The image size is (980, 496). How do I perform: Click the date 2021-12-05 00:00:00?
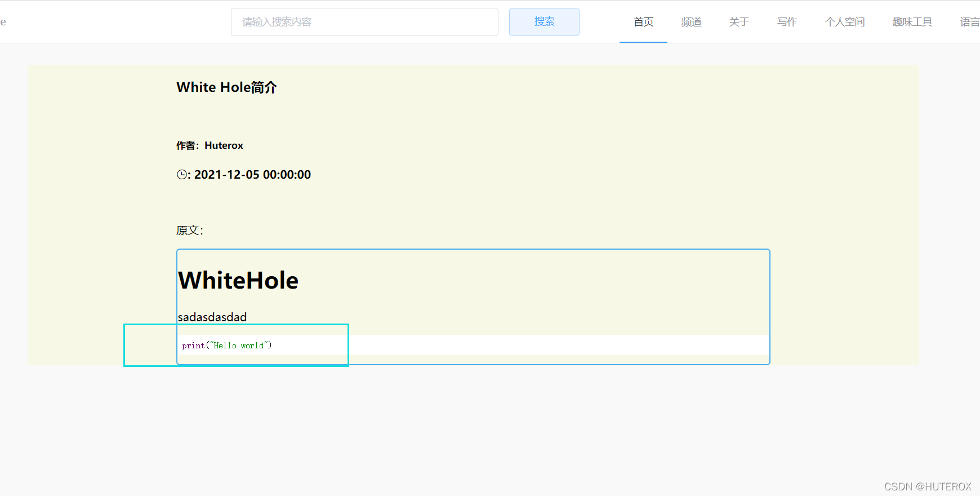tap(252, 175)
